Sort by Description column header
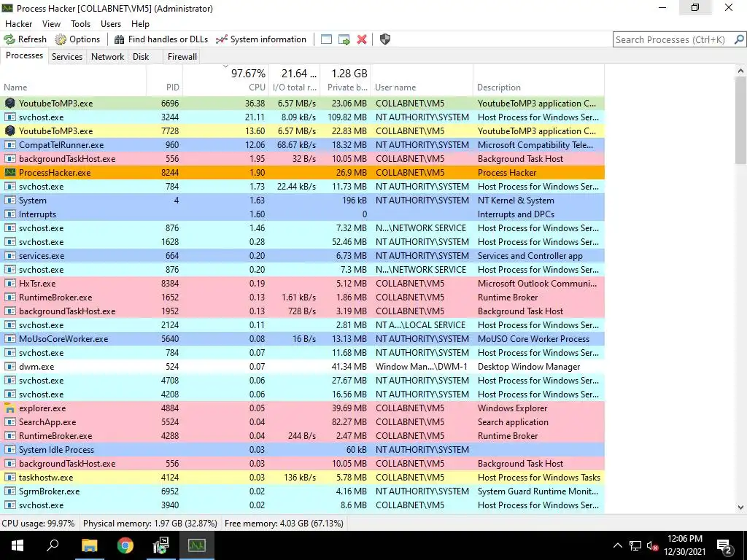This screenshot has width=747, height=560. point(539,80)
